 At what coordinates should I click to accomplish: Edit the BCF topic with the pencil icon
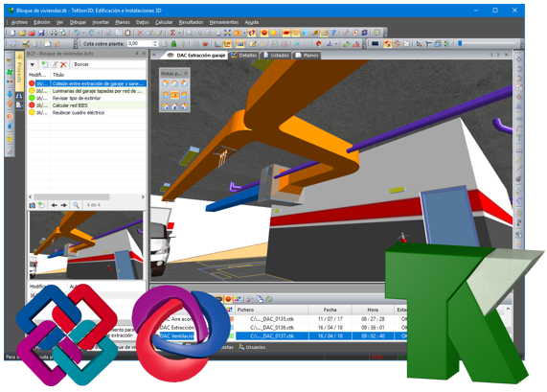(54, 64)
